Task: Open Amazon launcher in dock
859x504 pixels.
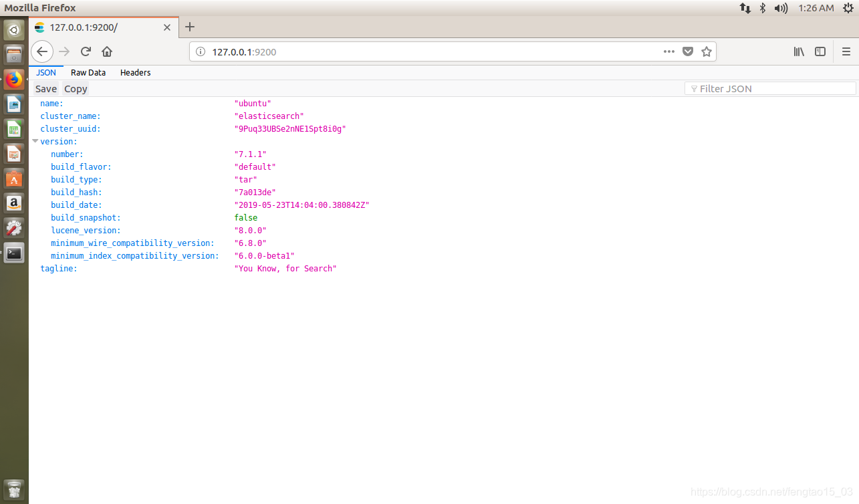Action: pyautogui.click(x=14, y=203)
